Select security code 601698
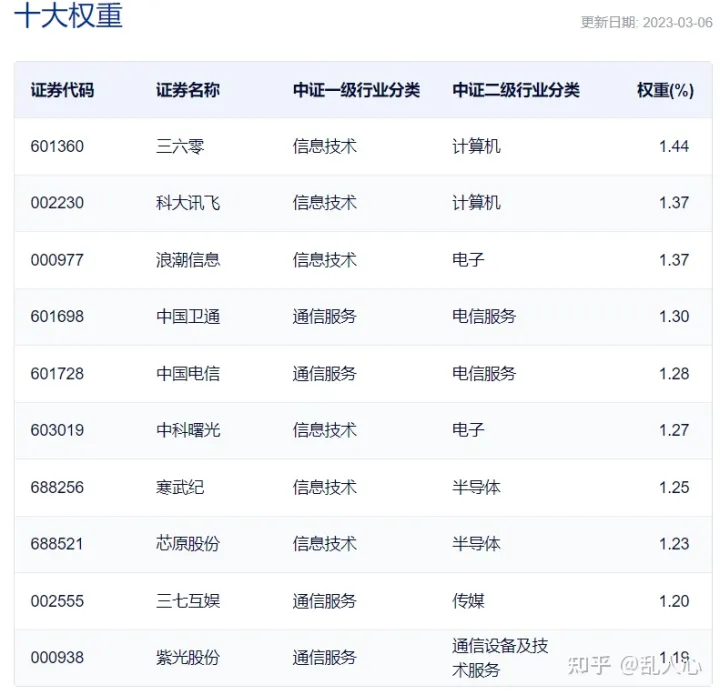 click(x=57, y=317)
